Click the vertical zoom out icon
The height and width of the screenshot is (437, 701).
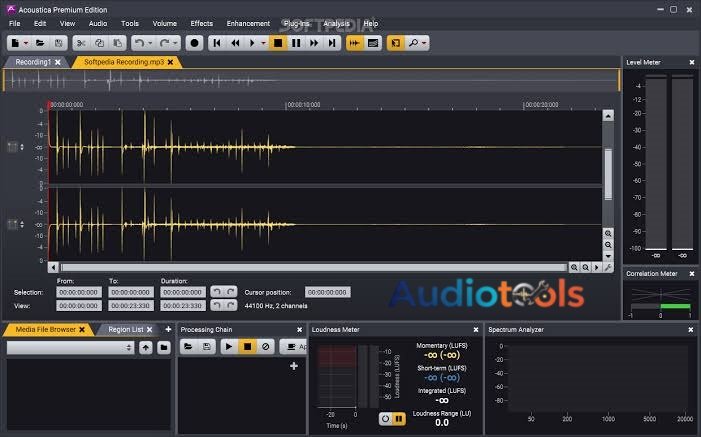(608, 245)
